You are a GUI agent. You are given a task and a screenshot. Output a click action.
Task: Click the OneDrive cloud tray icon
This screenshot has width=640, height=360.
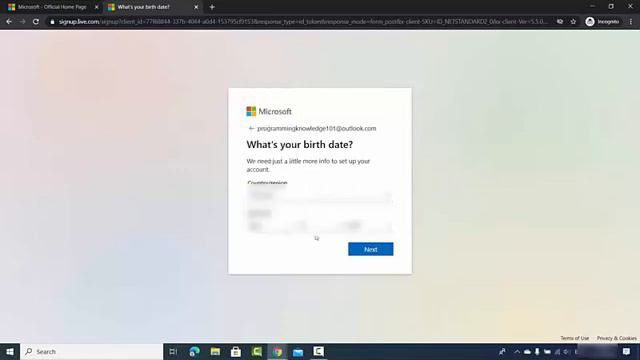[527, 351]
